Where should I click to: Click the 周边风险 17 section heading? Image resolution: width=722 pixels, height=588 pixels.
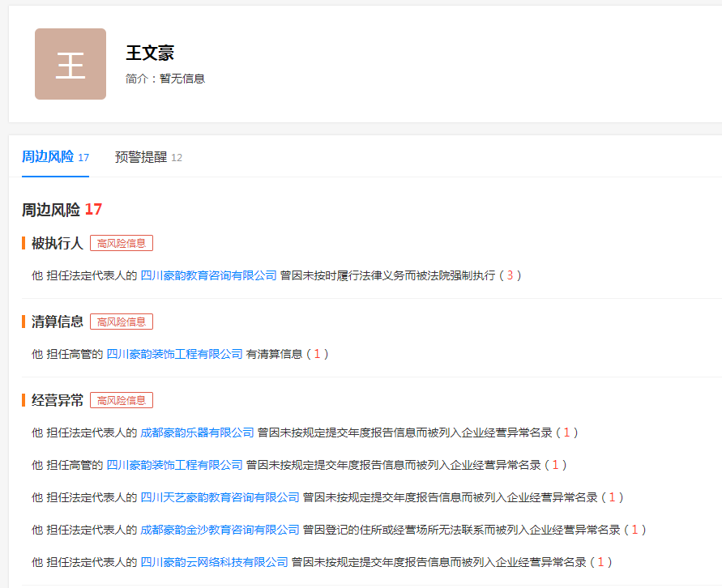62,210
